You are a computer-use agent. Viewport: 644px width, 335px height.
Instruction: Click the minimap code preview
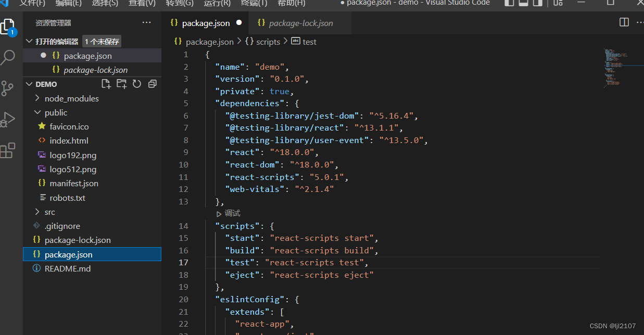[x=617, y=68]
